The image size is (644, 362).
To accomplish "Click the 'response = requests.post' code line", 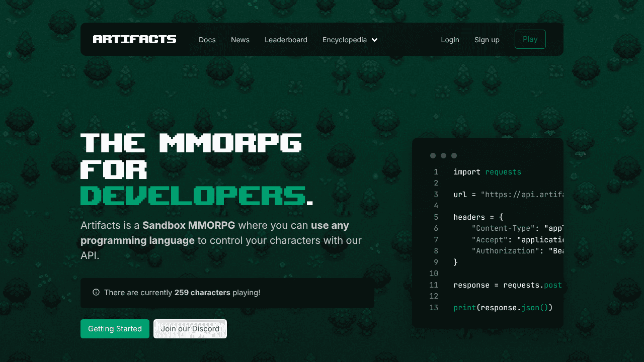I will [507, 285].
